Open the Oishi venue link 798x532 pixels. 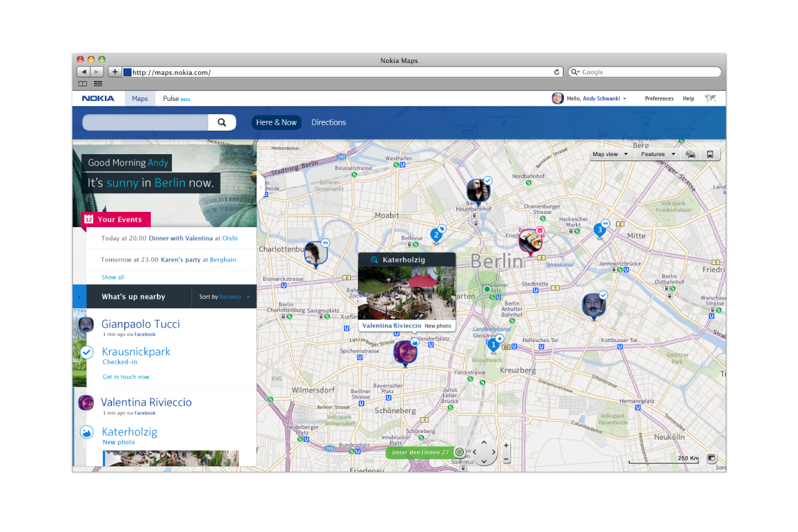230,238
